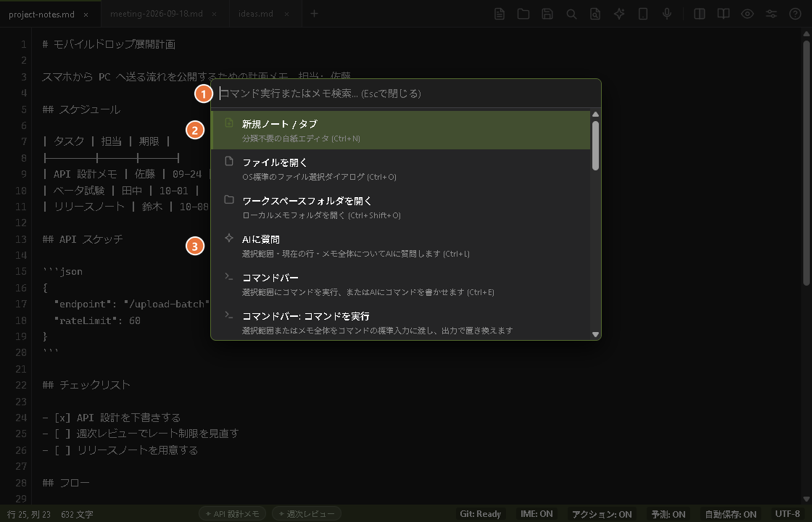Toggle split view with the columns icon

point(700,14)
